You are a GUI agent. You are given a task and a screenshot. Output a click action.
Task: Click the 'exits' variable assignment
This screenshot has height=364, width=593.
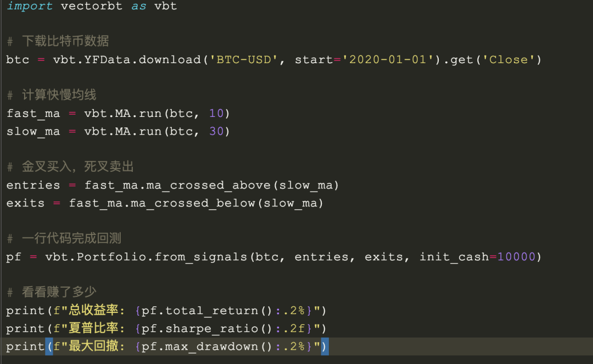pos(25,203)
